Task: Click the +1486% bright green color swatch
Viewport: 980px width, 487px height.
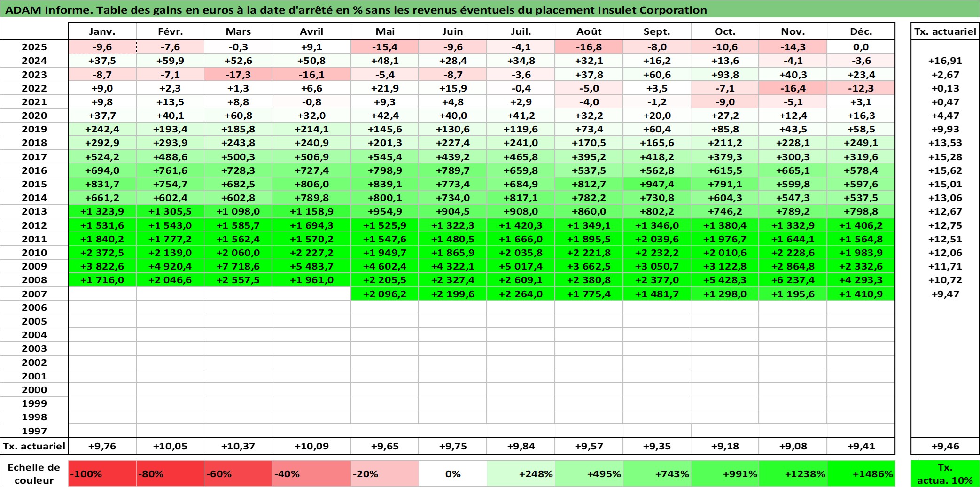Action: click(861, 473)
